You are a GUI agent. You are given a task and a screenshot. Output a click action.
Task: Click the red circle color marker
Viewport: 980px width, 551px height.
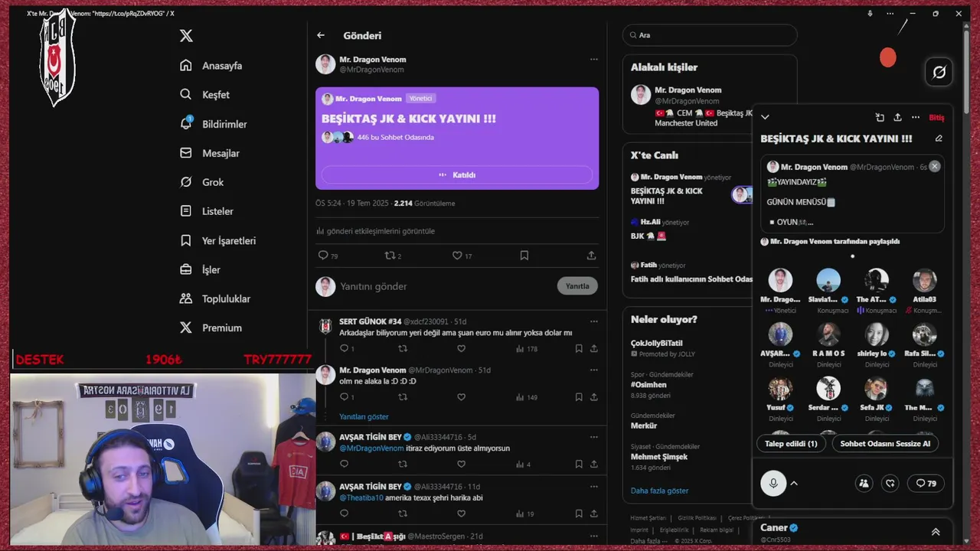(x=888, y=57)
